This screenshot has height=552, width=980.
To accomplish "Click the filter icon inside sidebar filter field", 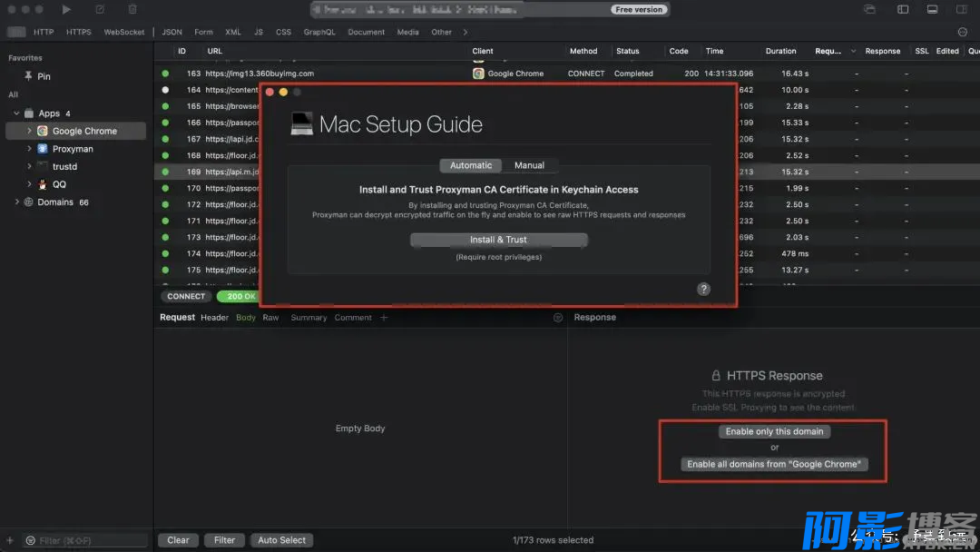I will (x=31, y=540).
